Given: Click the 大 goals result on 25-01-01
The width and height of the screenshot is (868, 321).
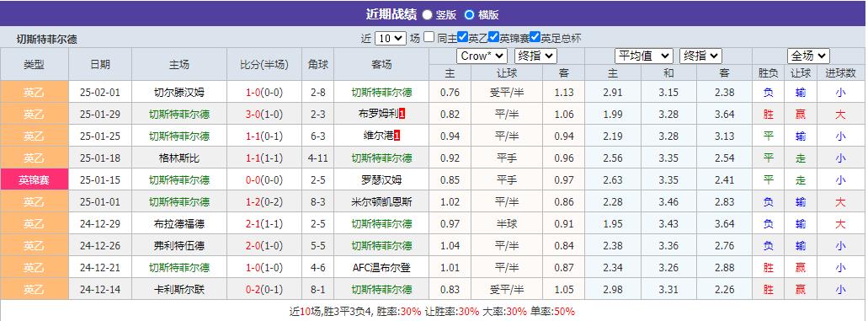Looking at the screenshot, I should 840,202.
